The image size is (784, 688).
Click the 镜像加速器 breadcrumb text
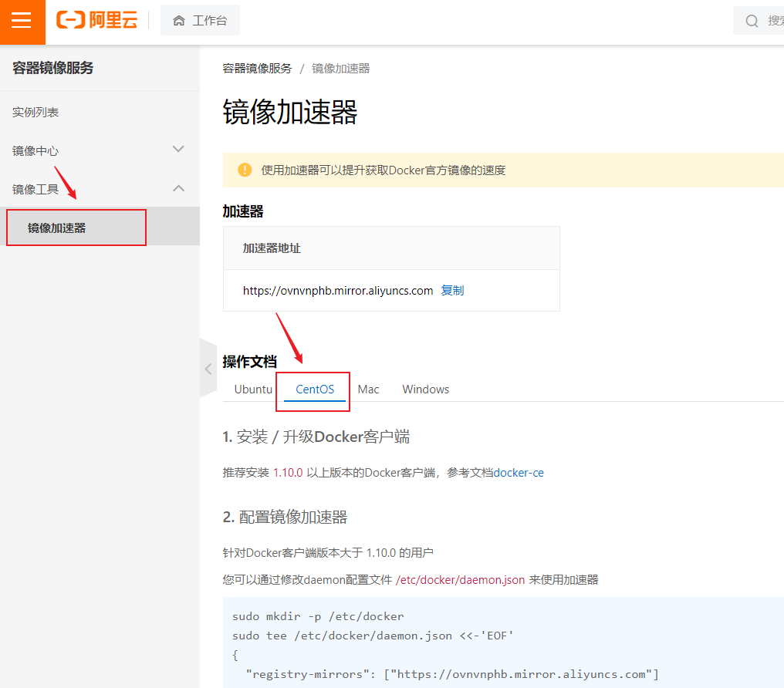click(340, 69)
